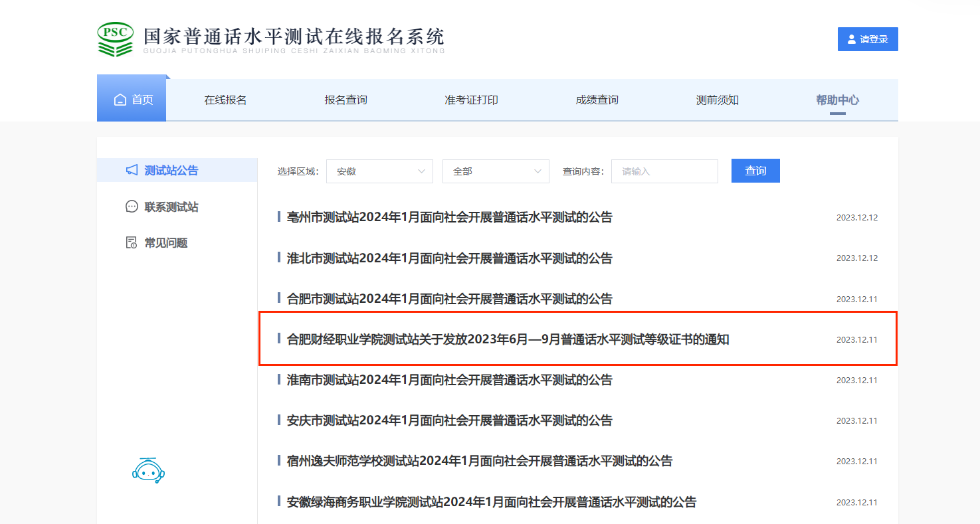Open 淮北市测试站 2024年1月 announcement
980x524 pixels.
click(x=449, y=258)
